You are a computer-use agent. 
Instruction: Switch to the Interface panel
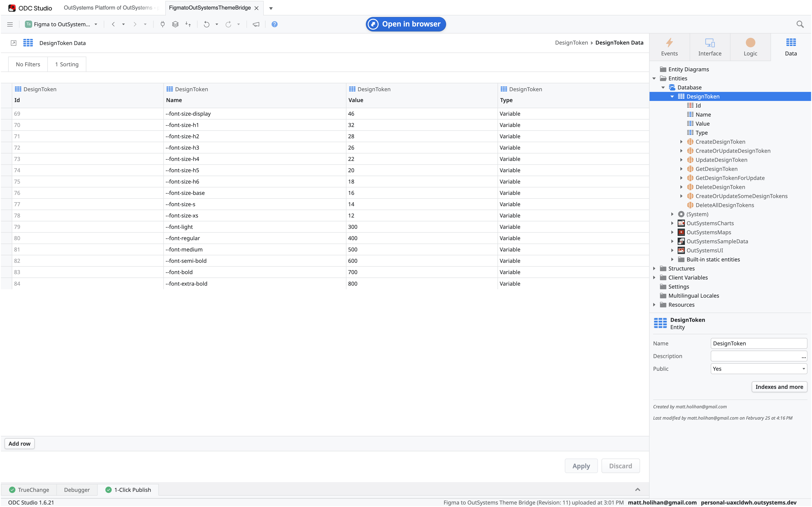[710, 47]
